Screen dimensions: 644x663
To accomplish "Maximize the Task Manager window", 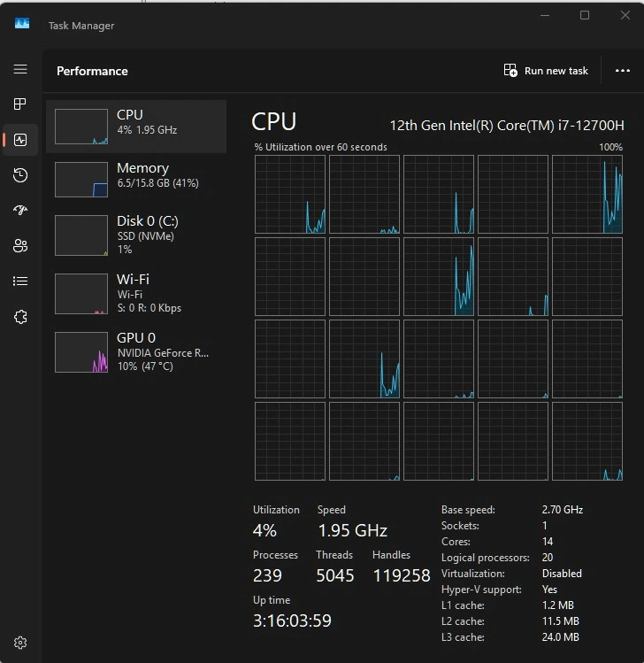I will [585, 16].
